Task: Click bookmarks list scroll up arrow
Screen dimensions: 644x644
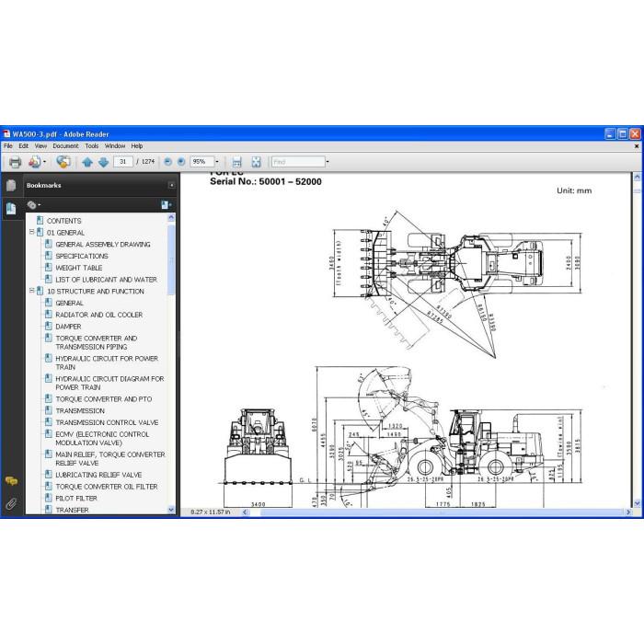Action: (171, 218)
